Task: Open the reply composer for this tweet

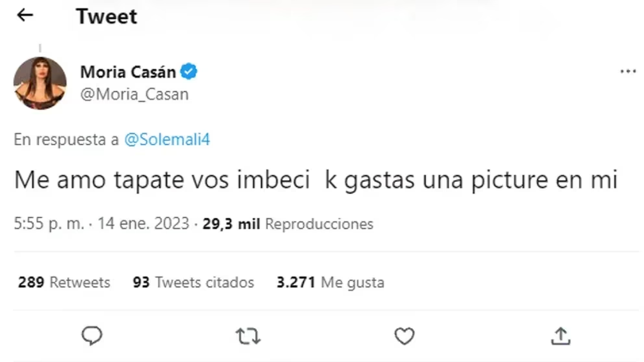Action: tap(92, 336)
